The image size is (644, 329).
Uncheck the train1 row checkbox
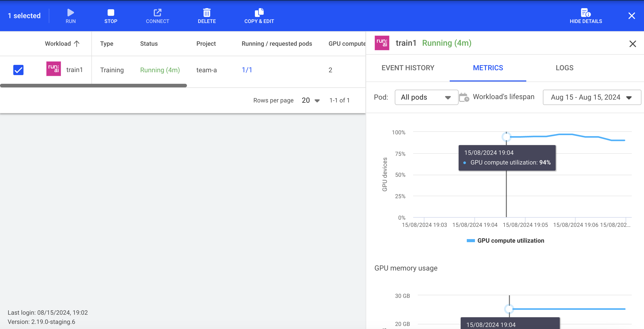click(x=18, y=70)
